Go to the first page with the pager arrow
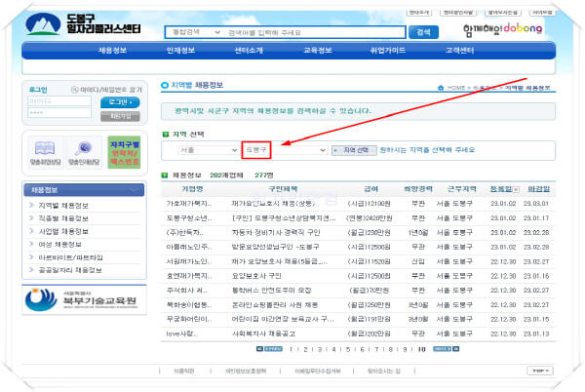585x392 pixels. click(259, 349)
